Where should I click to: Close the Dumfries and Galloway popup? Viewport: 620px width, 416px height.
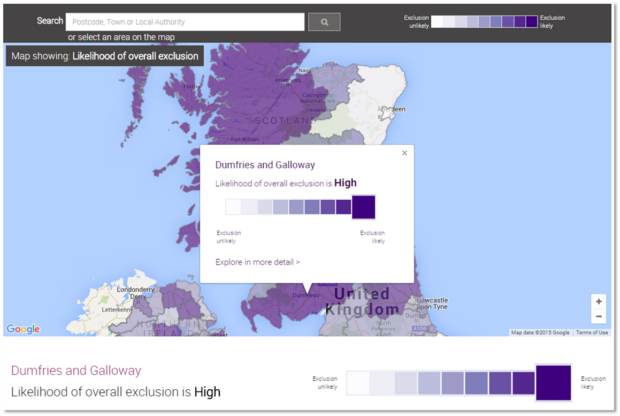point(405,153)
